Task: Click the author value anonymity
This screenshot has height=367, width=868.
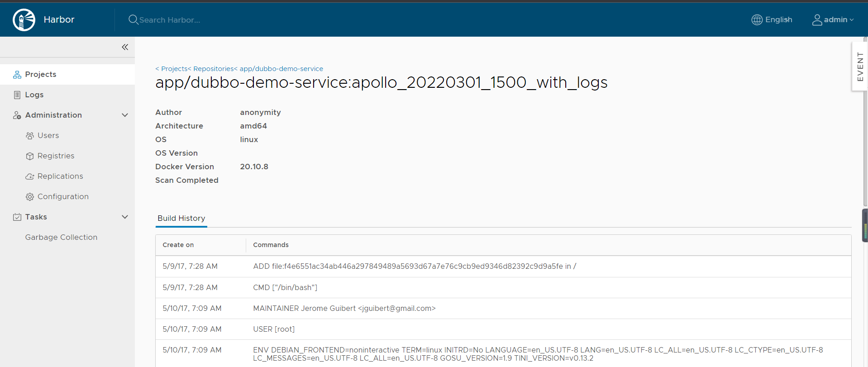Action: [x=260, y=112]
